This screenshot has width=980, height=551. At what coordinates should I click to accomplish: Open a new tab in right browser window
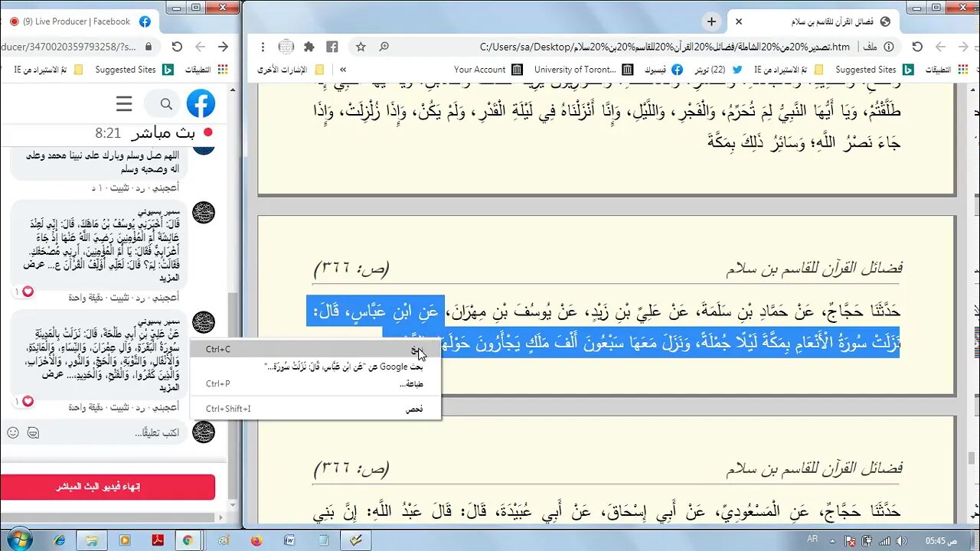pos(712,21)
